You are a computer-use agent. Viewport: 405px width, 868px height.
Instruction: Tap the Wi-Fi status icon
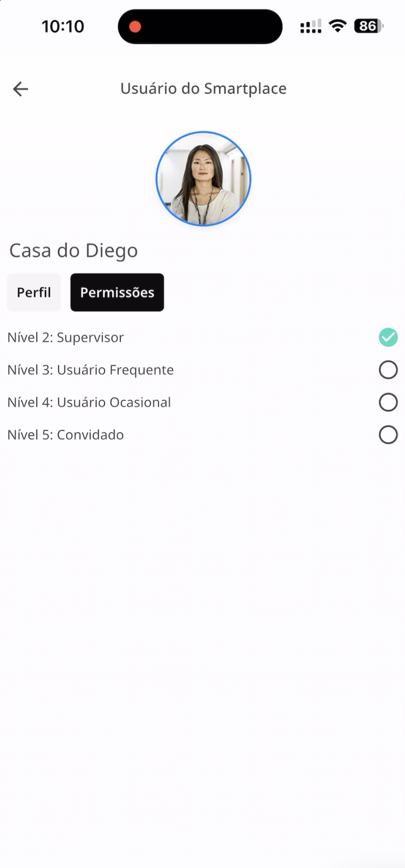tap(337, 26)
